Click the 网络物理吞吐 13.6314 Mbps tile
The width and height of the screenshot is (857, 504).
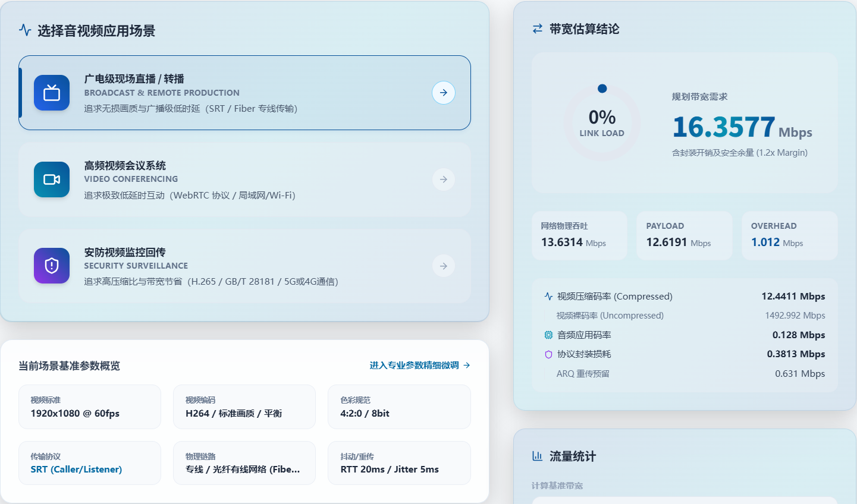(579, 235)
